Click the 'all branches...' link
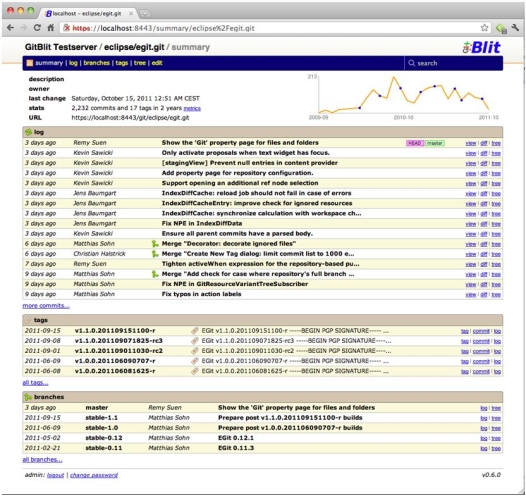 42,460
